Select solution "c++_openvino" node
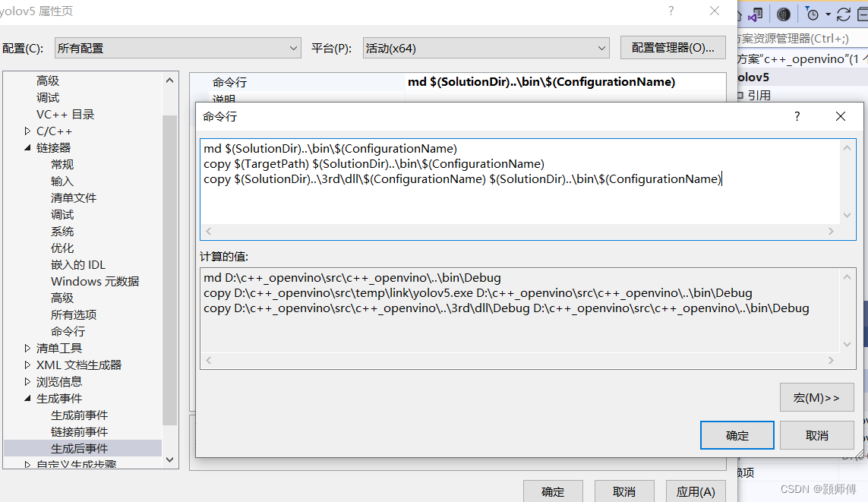 pos(802,58)
